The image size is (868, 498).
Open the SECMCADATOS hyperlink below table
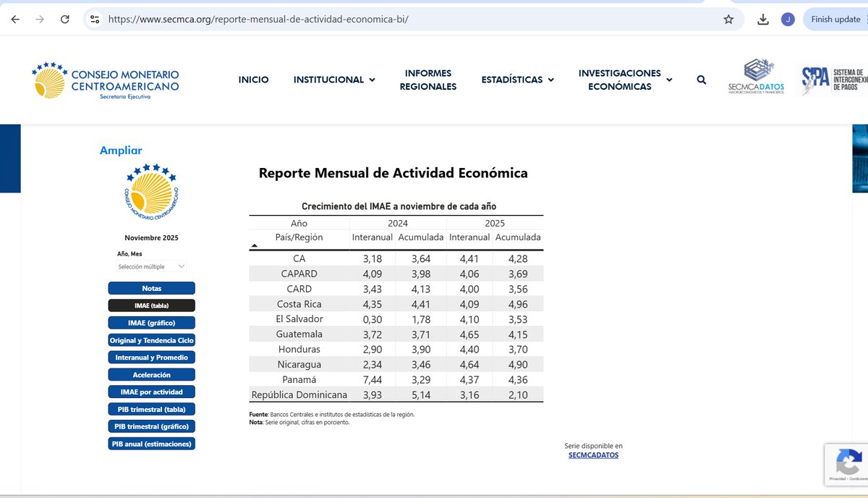pyautogui.click(x=593, y=455)
